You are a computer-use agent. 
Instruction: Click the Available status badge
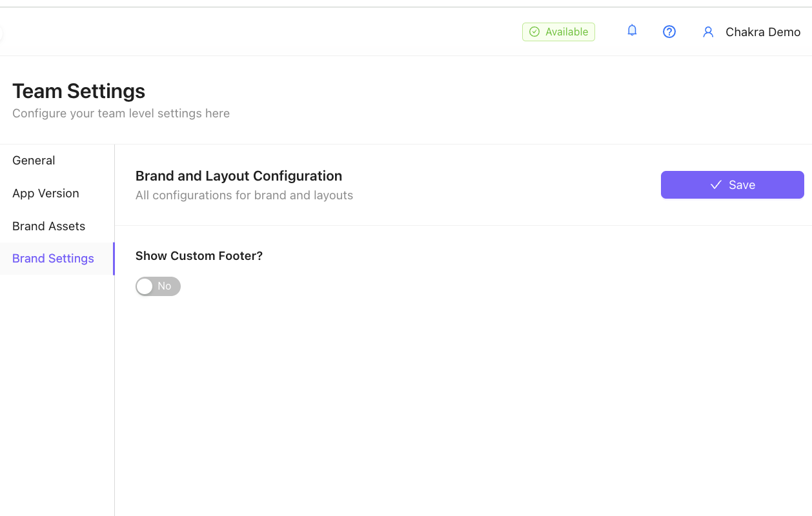coord(558,32)
